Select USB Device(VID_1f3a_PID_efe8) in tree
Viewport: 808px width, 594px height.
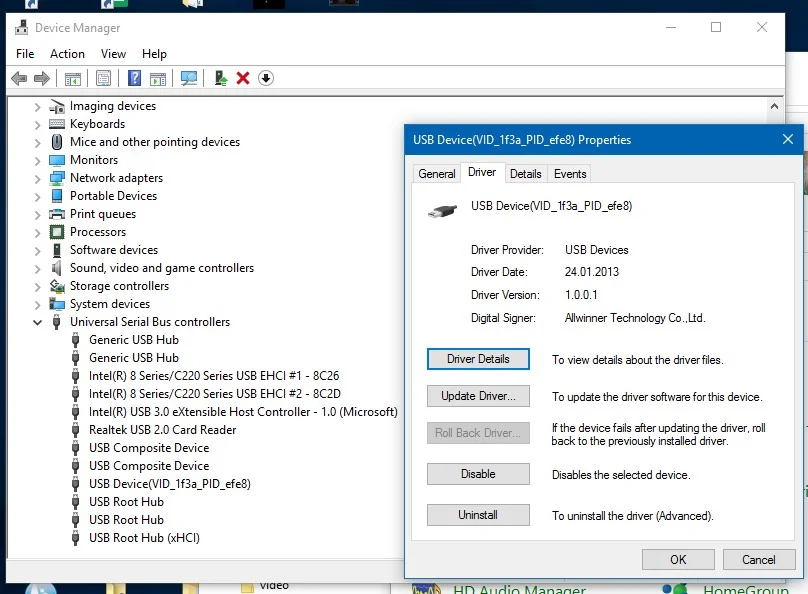click(170, 484)
